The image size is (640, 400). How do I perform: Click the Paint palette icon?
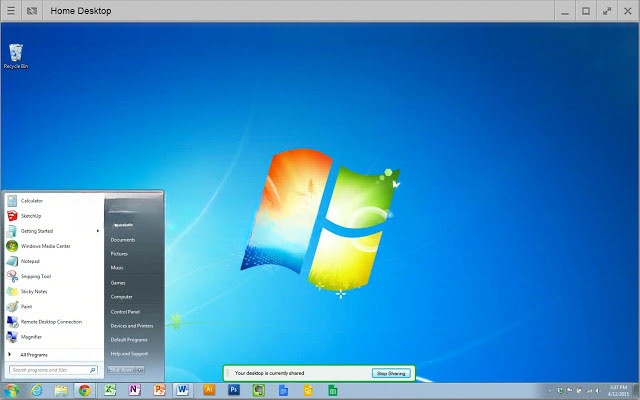coord(12,307)
